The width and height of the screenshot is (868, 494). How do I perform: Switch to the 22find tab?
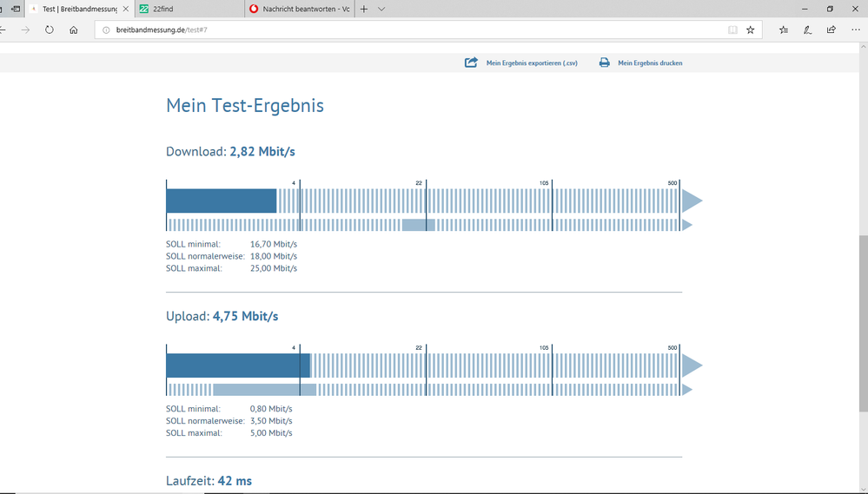tap(190, 9)
